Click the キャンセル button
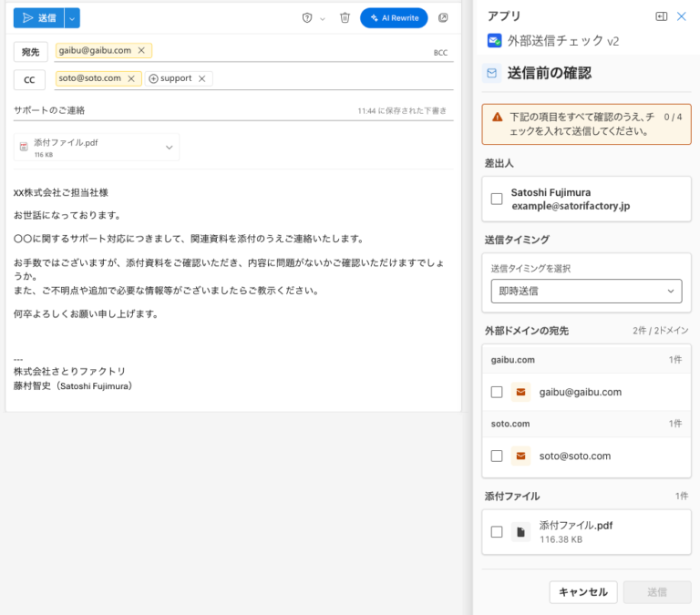 [x=583, y=592]
